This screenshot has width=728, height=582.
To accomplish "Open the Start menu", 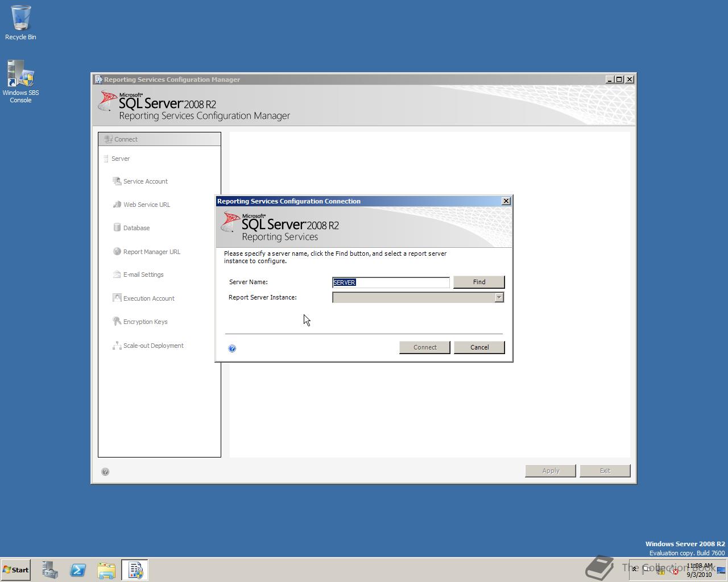I will (15, 570).
